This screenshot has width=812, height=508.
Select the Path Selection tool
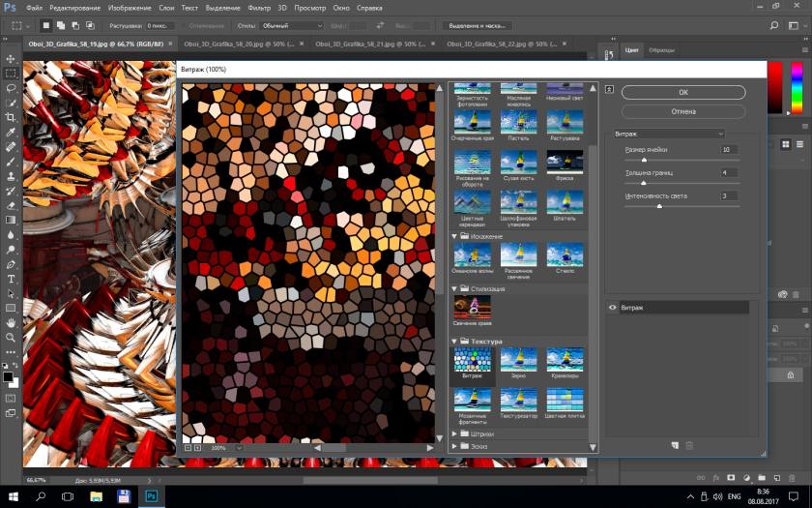coord(11,293)
